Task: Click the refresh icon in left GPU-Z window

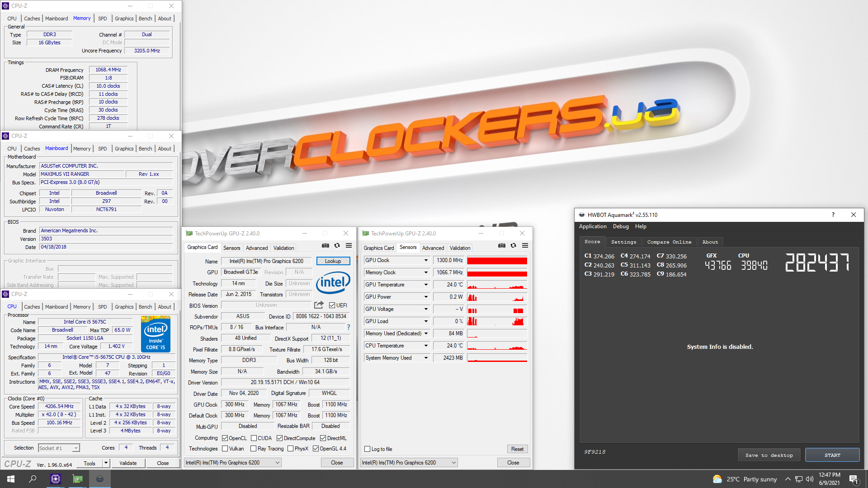Action: click(x=337, y=246)
